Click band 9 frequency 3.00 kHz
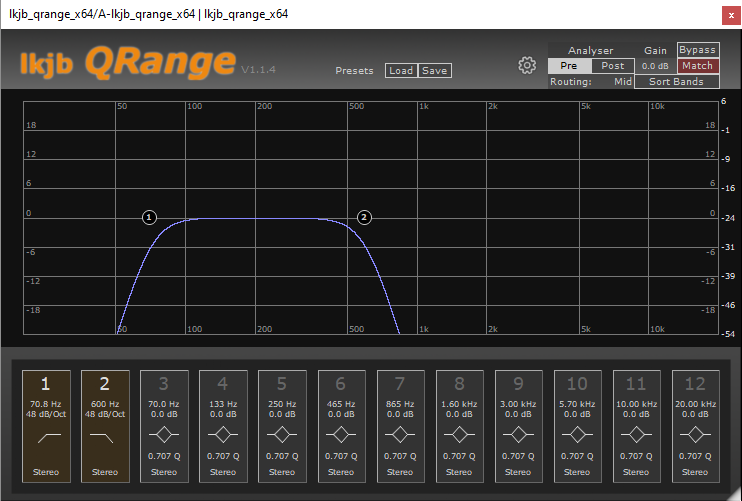742x501 pixels. [518, 404]
